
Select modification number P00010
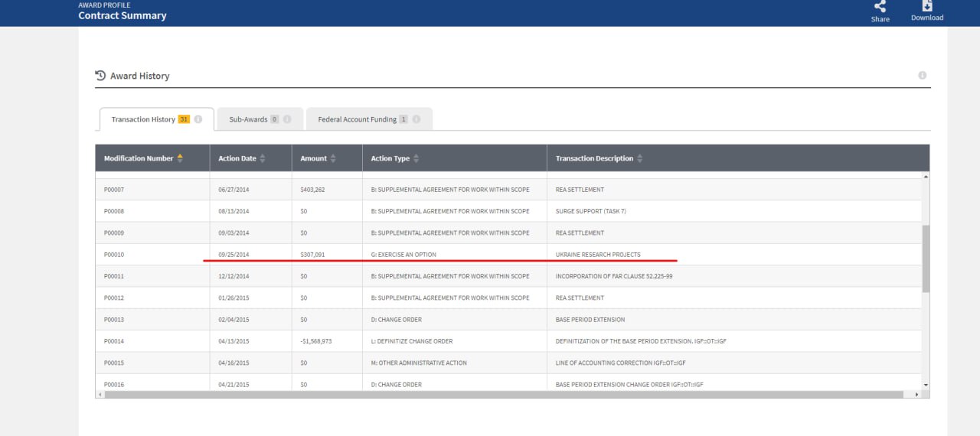pos(114,255)
